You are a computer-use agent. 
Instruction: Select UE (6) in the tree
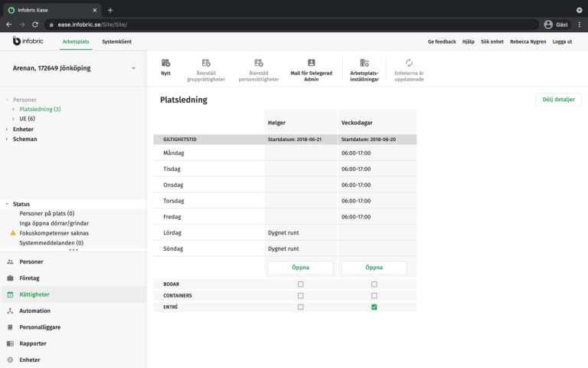tap(27, 119)
